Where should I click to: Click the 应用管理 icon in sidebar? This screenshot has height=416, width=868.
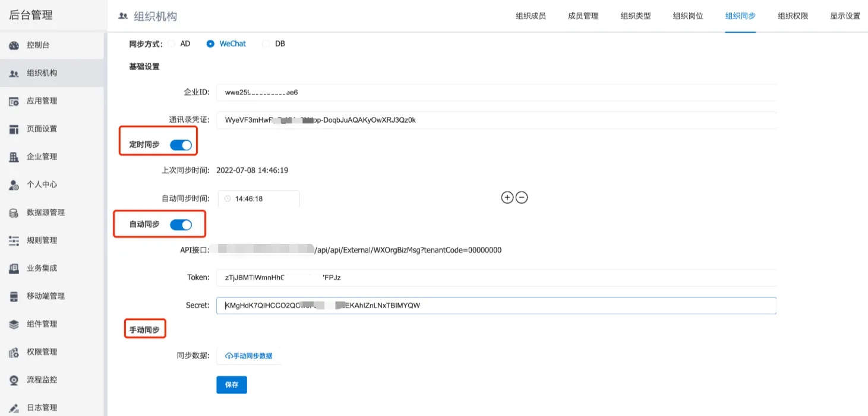[14, 101]
